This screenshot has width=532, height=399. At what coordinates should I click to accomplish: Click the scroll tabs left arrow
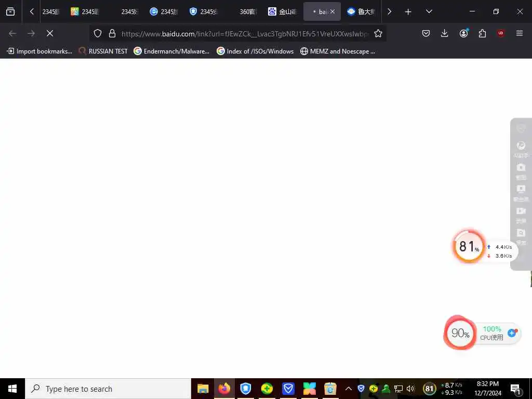(x=32, y=11)
